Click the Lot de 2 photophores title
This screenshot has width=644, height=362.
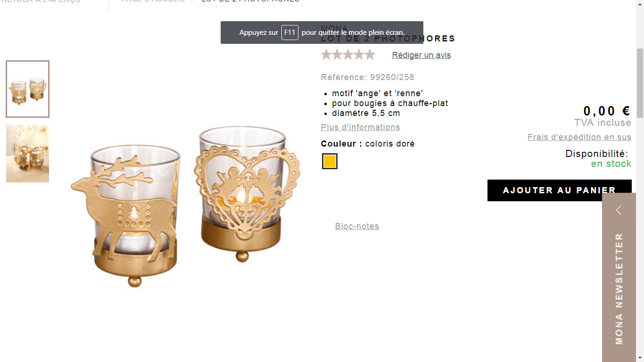(x=388, y=39)
